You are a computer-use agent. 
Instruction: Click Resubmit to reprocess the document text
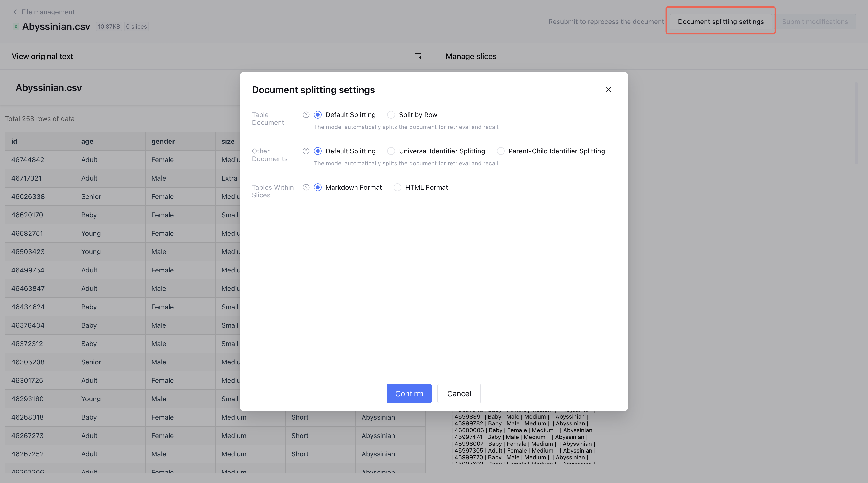coord(606,22)
